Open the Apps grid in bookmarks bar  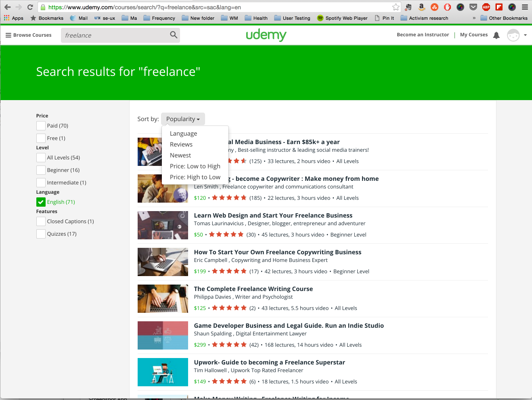pos(14,18)
